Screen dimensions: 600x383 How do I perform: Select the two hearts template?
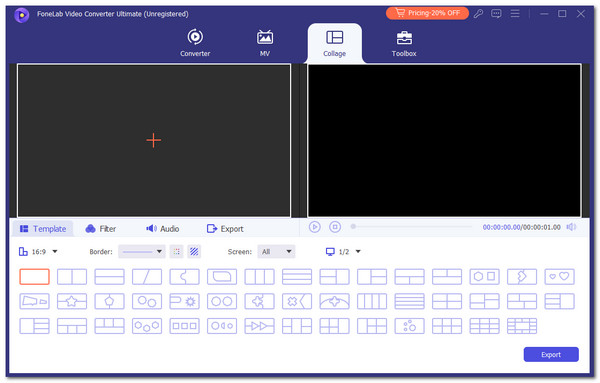(x=559, y=277)
